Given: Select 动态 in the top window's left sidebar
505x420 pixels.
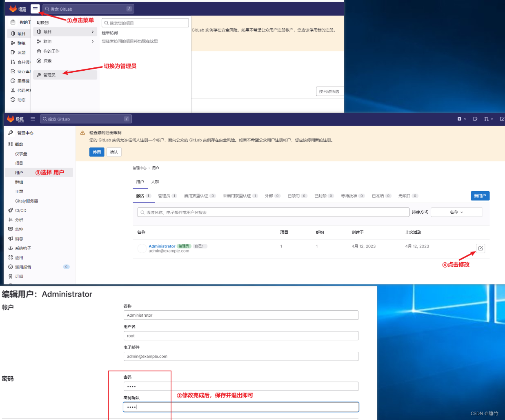Looking at the screenshot, I should pos(19,100).
